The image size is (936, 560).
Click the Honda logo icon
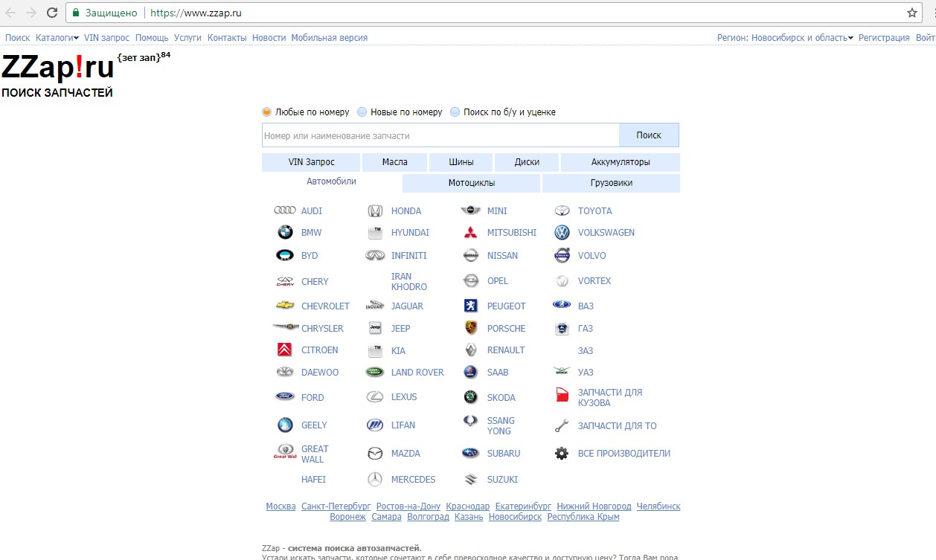375,211
